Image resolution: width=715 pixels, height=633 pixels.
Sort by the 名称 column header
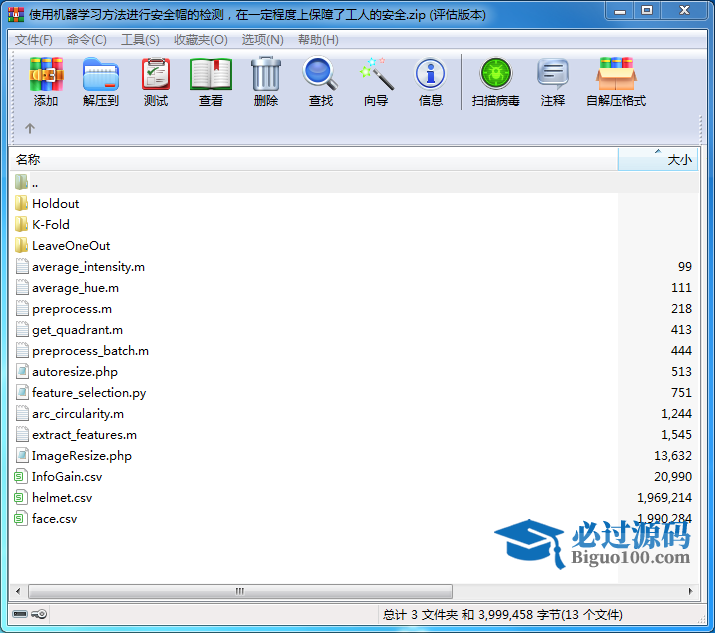[x=314, y=160]
